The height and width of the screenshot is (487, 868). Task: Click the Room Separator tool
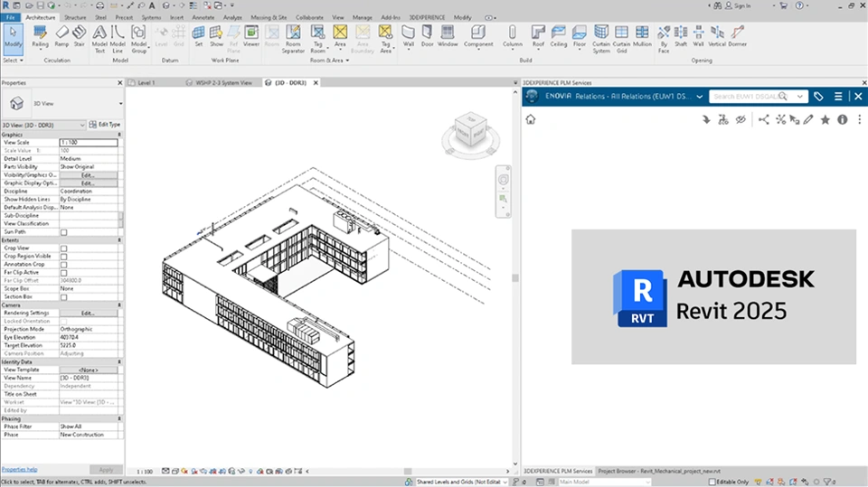pos(293,39)
